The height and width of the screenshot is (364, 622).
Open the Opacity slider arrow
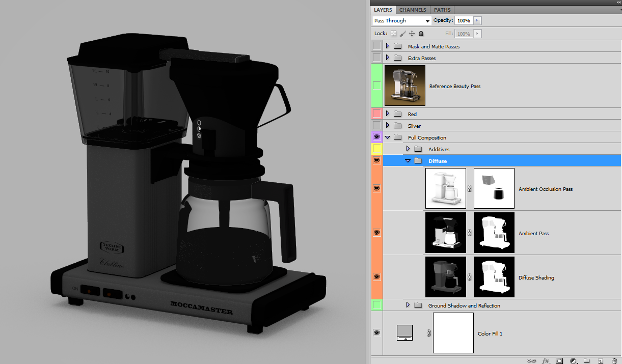pos(477,21)
